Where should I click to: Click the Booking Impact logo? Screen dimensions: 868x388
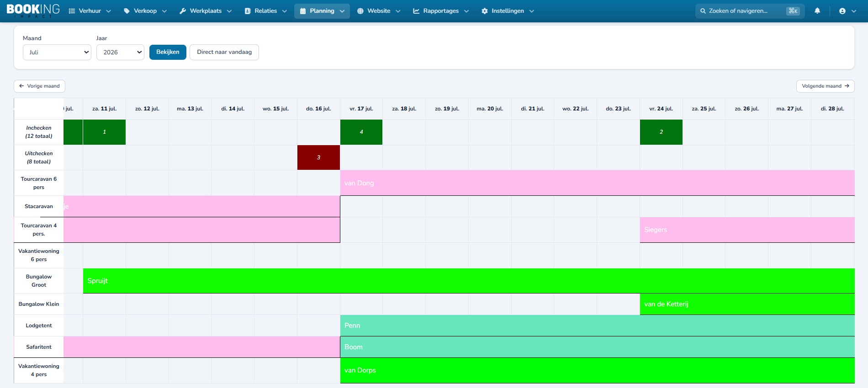coord(33,10)
